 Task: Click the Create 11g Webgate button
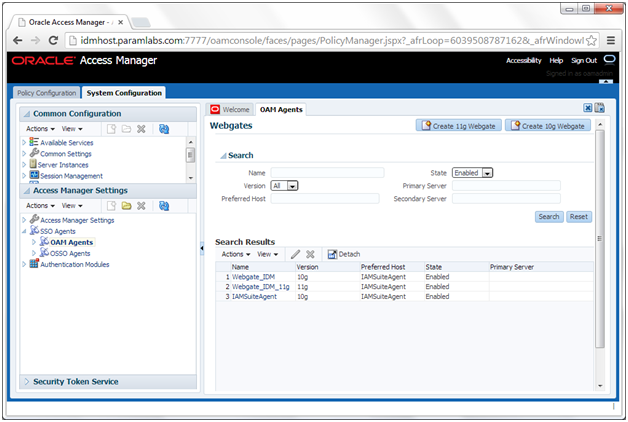click(459, 126)
